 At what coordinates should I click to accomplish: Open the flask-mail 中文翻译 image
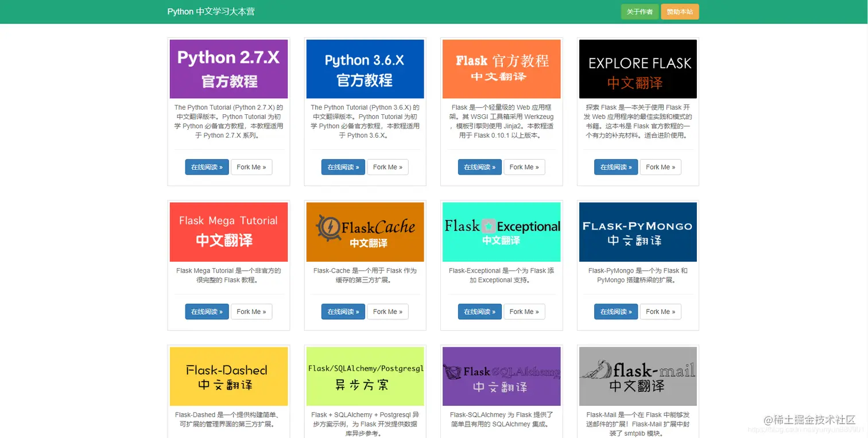pos(638,376)
